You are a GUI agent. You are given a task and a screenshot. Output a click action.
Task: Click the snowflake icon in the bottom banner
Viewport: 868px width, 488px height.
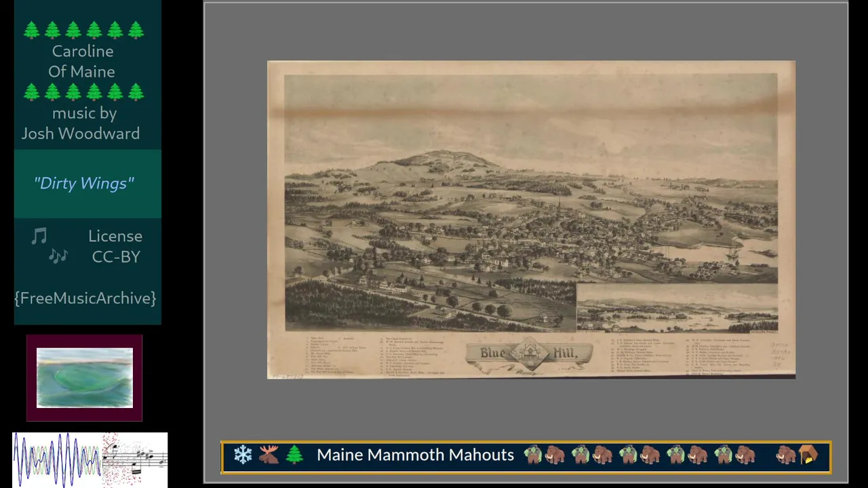click(243, 455)
